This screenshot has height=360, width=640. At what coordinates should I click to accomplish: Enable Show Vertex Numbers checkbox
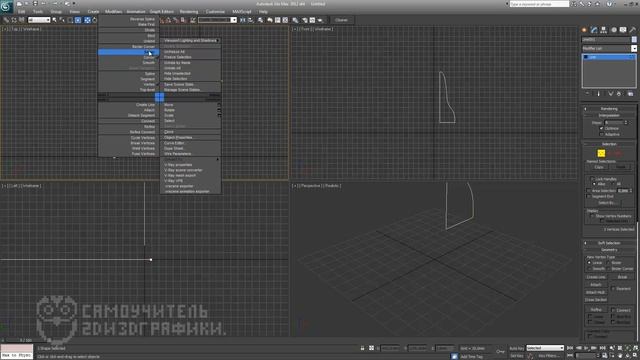click(x=592, y=216)
